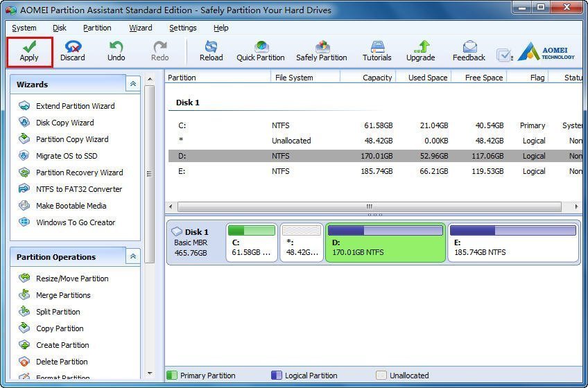This screenshot has height=388, width=588.
Task: Choose Resize/Move Partition operation
Action: click(x=64, y=279)
